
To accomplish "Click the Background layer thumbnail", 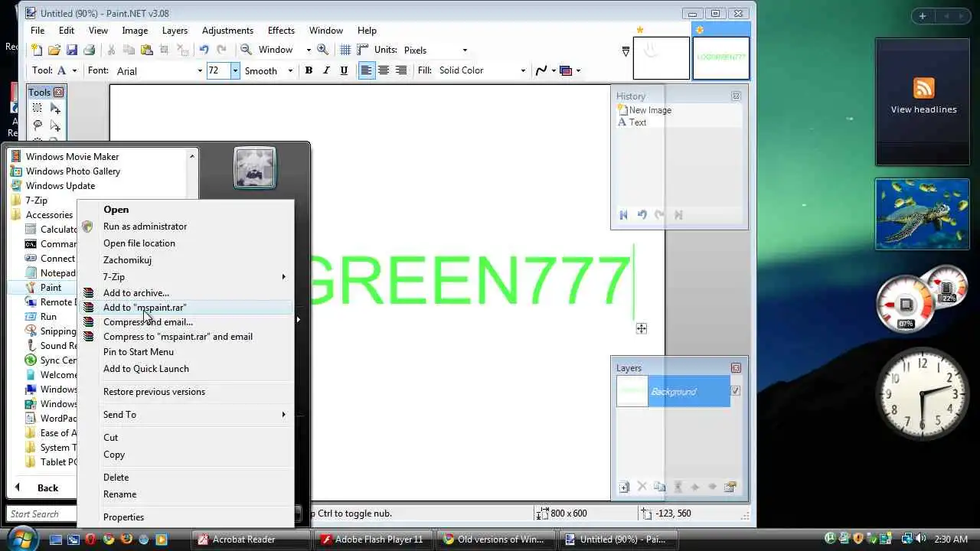I will pos(632,392).
